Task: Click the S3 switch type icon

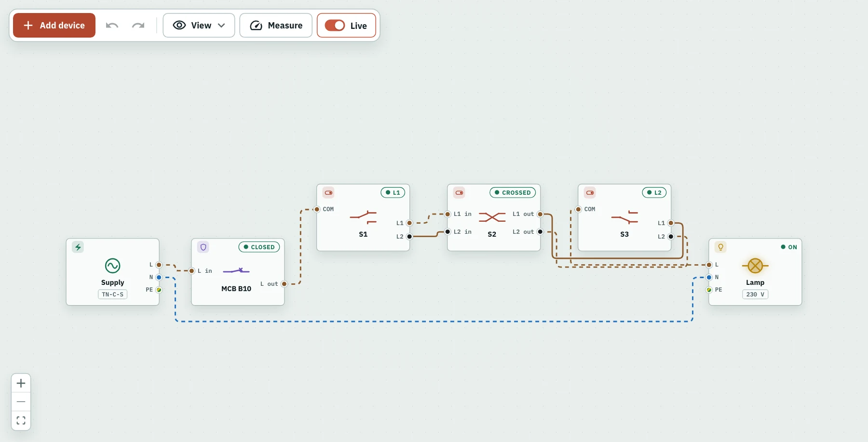Action: click(590, 192)
